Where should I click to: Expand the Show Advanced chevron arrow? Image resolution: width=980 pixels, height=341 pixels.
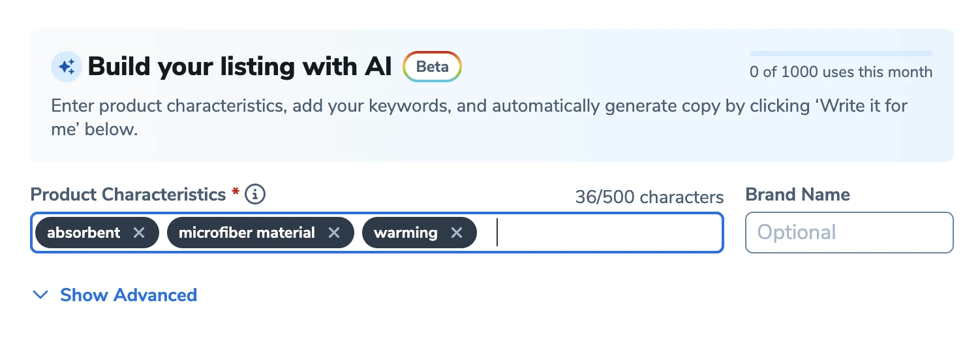tap(40, 295)
